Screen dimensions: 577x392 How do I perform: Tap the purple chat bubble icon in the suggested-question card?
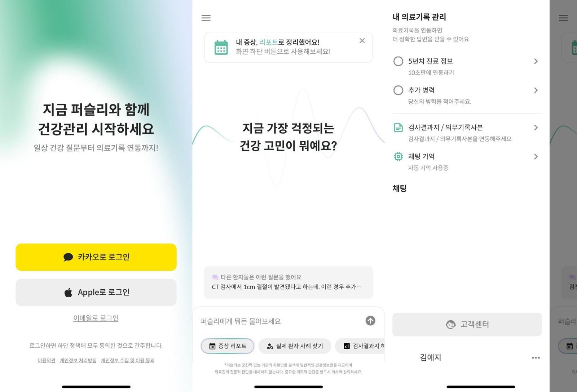215,277
